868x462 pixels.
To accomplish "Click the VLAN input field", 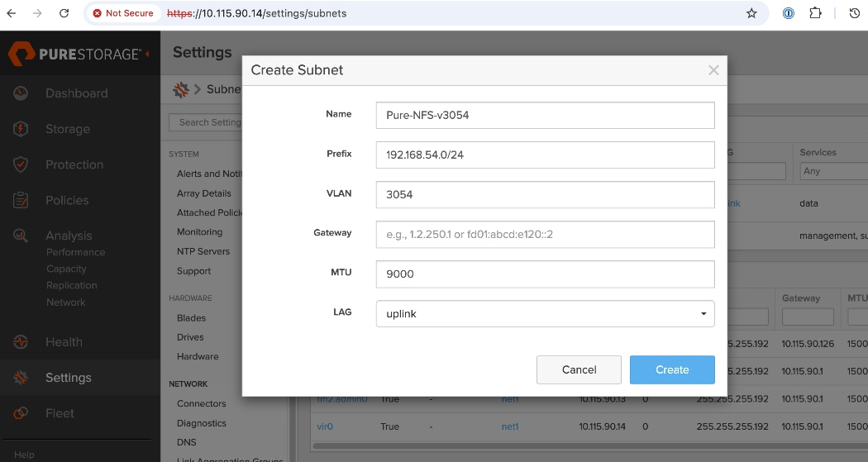I will click(x=546, y=195).
